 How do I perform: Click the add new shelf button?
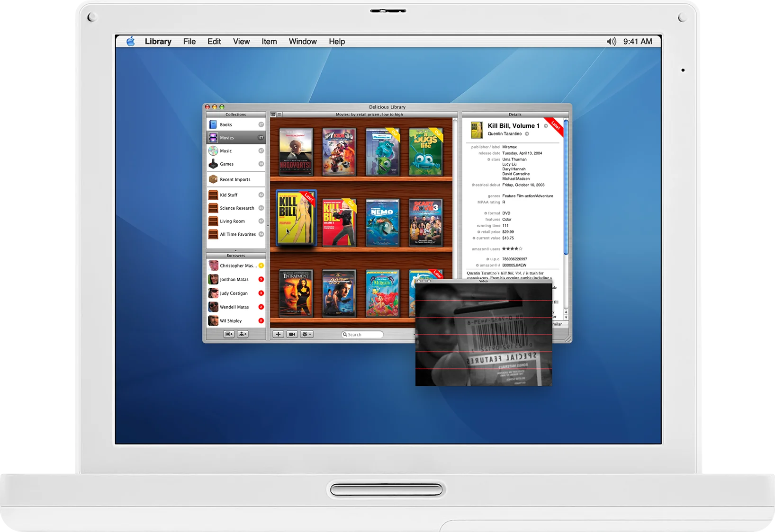tap(229, 334)
